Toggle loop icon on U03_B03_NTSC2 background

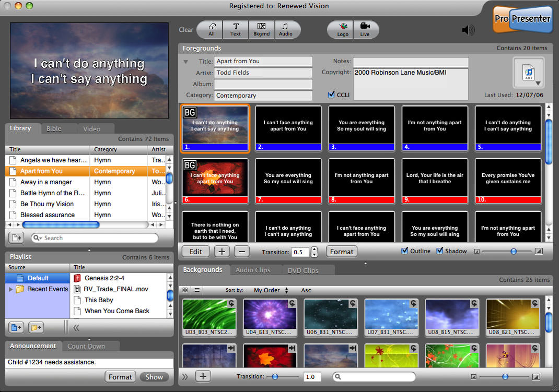231,303
